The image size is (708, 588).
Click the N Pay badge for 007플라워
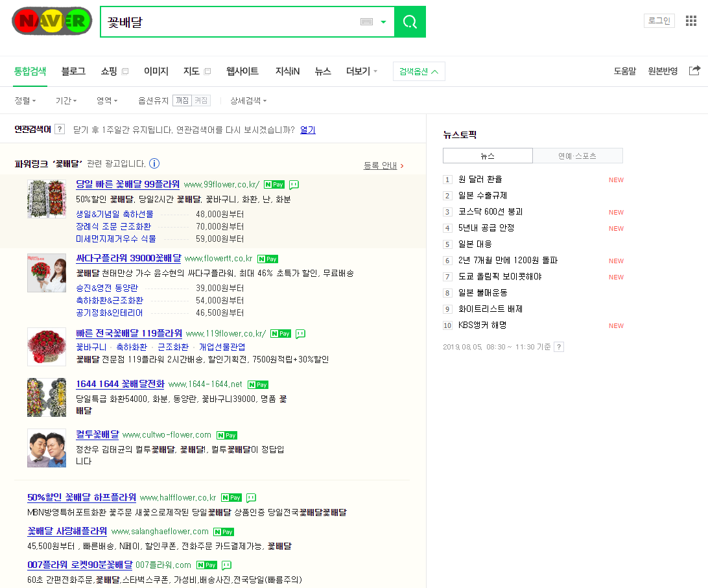(x=207, y=565)
